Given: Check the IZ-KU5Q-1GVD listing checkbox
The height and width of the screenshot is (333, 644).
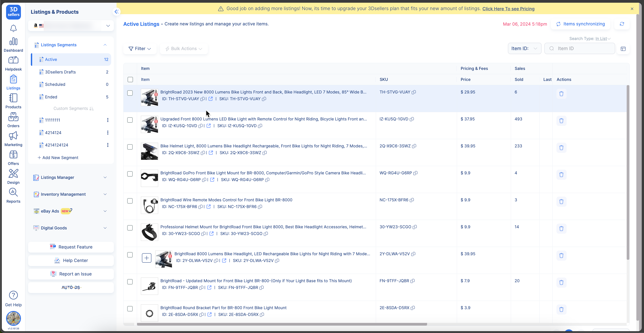Looking at the screenshot, I should pos(130,120).
